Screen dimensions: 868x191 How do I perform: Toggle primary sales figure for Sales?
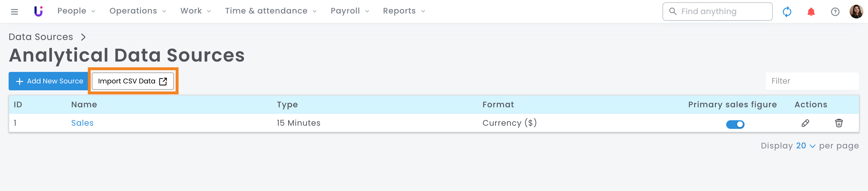[735, 125]
